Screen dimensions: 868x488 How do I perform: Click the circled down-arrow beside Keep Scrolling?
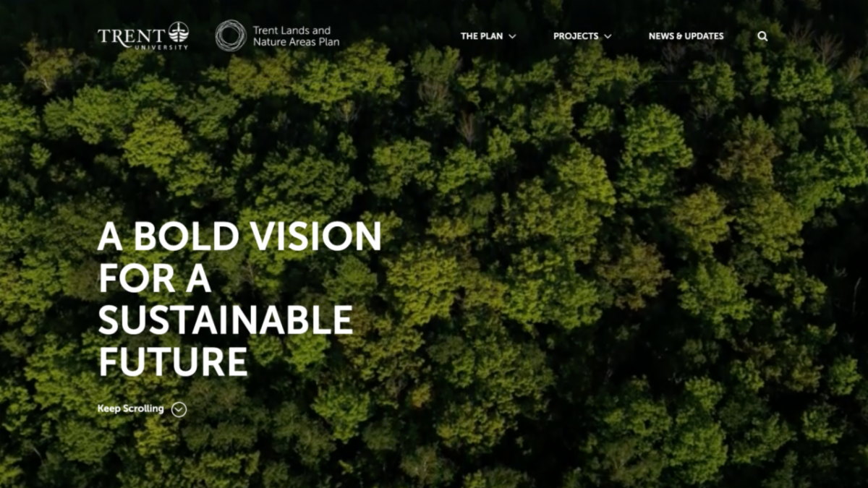179,409
